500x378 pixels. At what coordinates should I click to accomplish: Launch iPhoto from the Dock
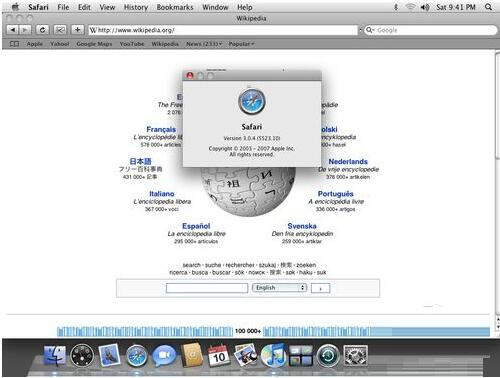point(246,355)
